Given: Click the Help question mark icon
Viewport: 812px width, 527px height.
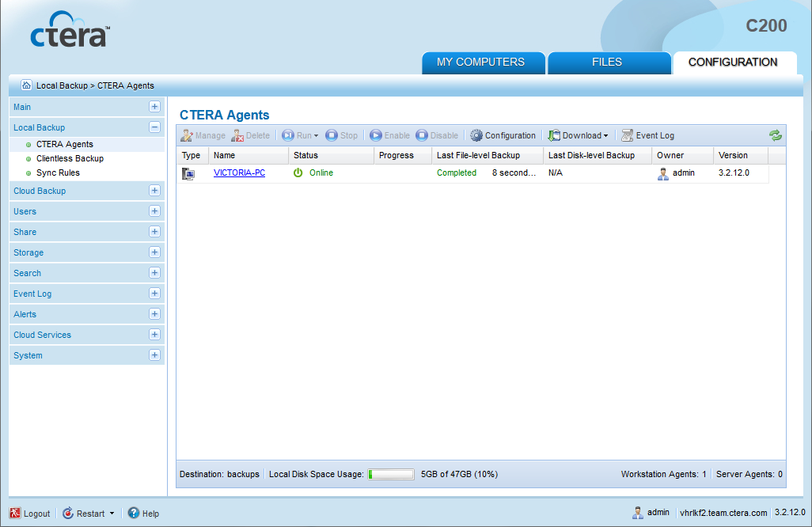Looking at the screenshot, I should (x=134, y=513).
